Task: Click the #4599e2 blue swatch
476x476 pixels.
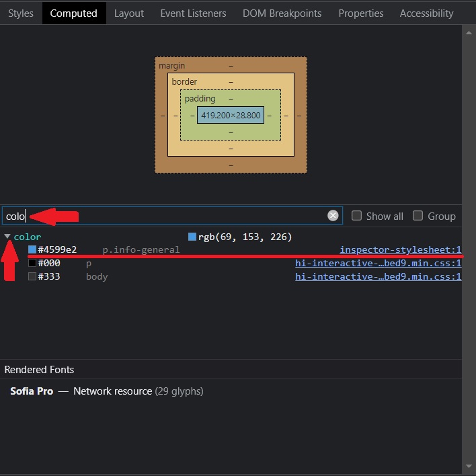Action: point(32,249)
